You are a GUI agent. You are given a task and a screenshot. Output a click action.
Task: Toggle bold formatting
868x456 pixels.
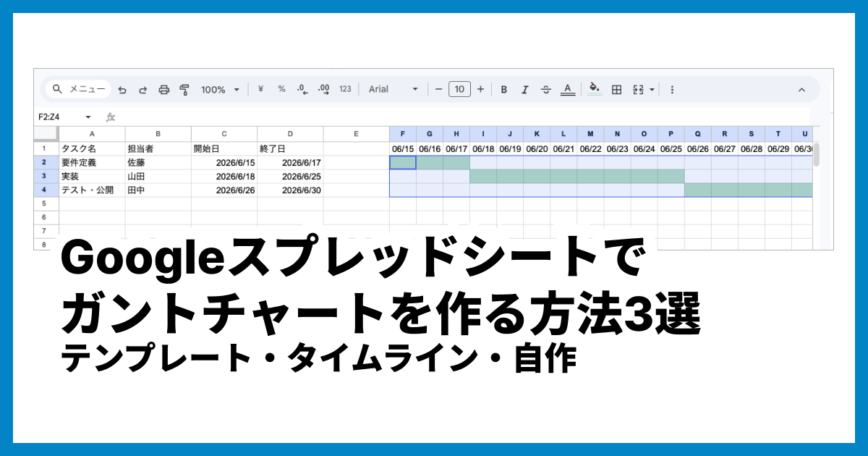(504, 90)
